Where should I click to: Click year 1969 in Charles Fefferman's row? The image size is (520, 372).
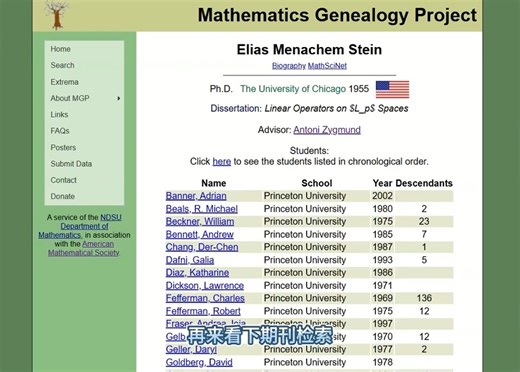(383, 298)
